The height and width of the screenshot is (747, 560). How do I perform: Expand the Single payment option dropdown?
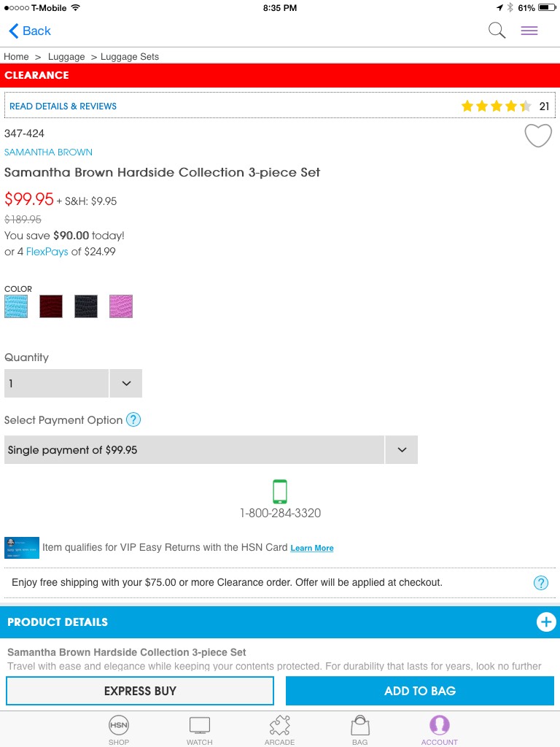211,449
